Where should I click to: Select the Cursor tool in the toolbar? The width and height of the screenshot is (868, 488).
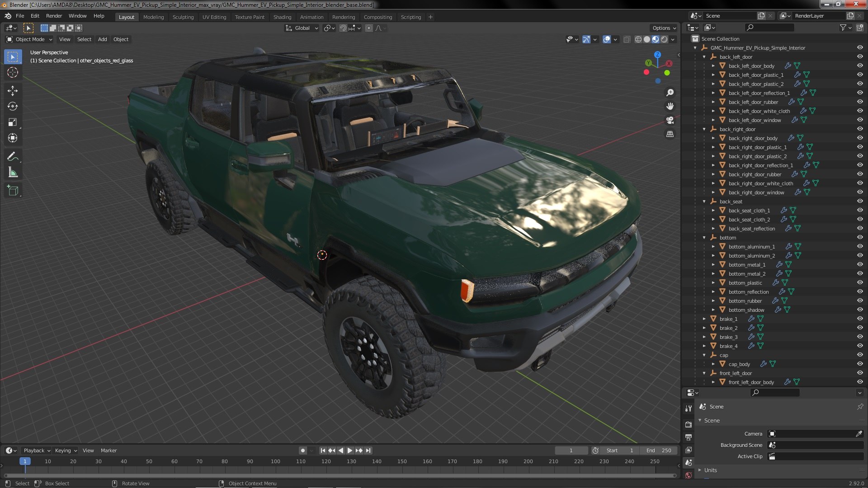(13, 72)
